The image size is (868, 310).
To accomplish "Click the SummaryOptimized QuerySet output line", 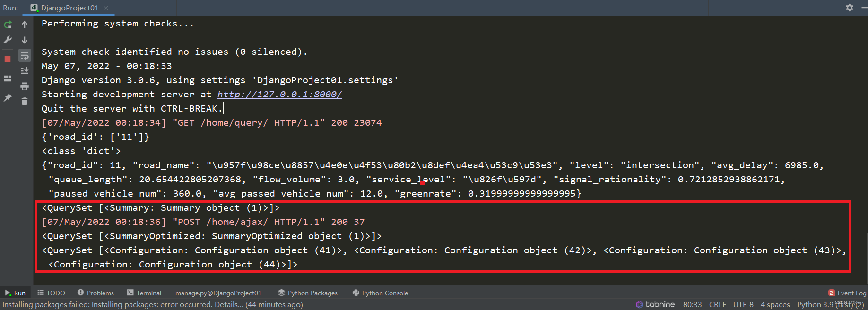I will click(x=212, y=236).
